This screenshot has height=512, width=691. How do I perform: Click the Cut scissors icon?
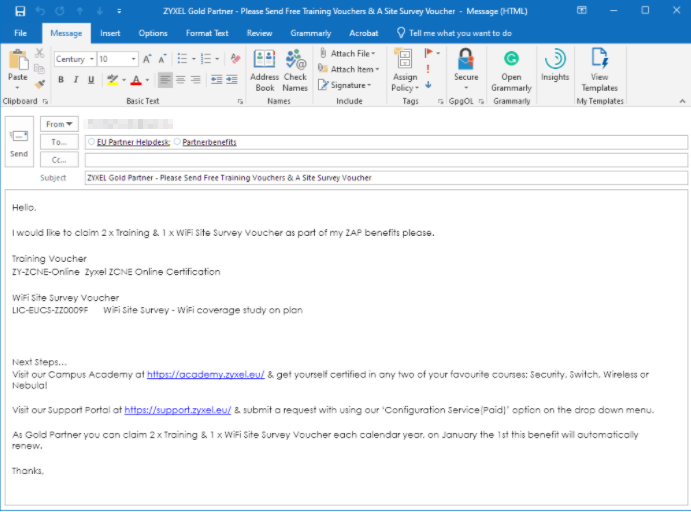[x=40, y=53]
